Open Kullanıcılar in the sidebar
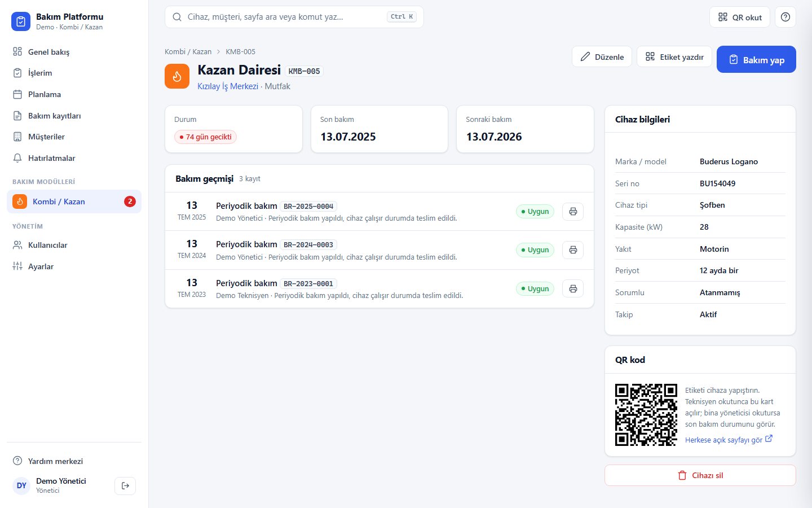Screen dimensions: 812x508 tap(74, 245)
